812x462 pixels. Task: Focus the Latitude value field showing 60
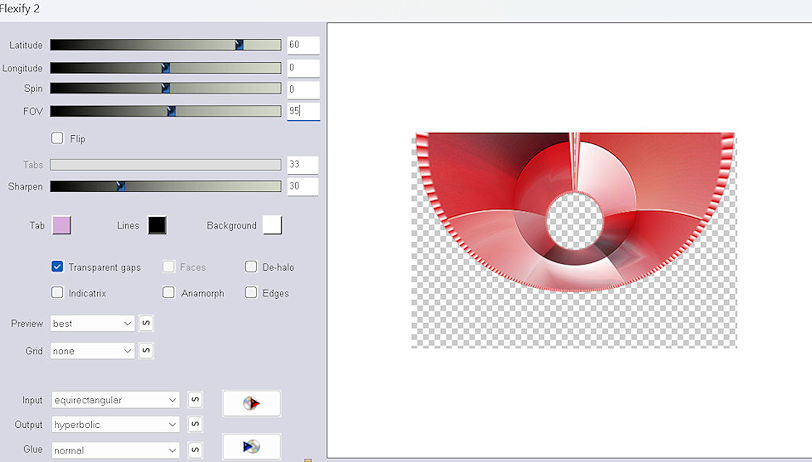(x=303, y=45)
